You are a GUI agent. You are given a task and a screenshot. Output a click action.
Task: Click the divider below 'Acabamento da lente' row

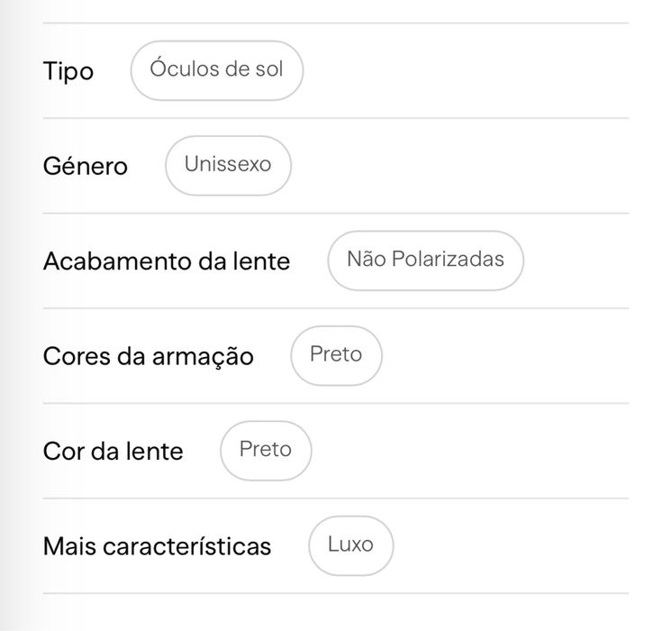336,308
